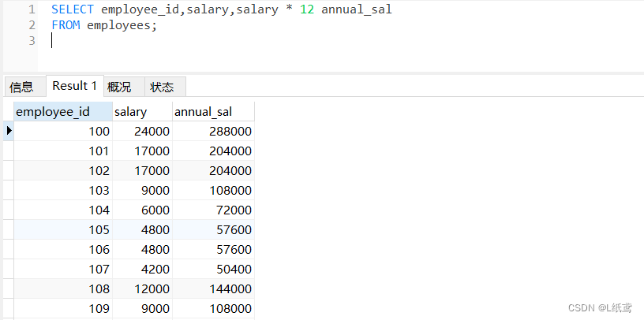Select annual_sal cell 108000 in row 109

tap(213, 308)
